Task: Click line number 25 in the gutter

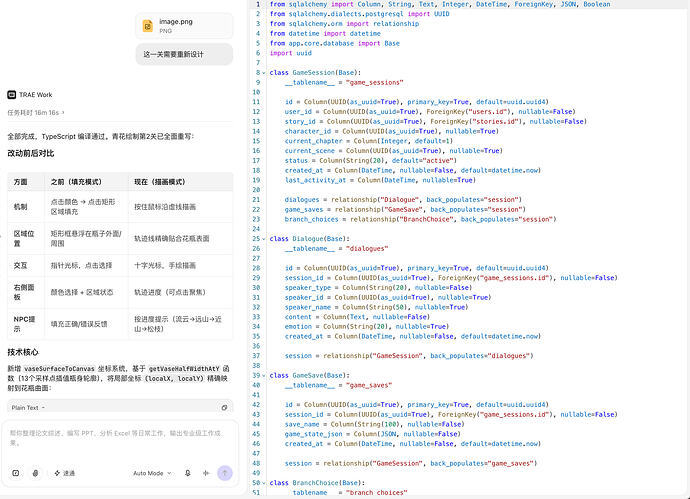Action: click(x=256, y=238)
